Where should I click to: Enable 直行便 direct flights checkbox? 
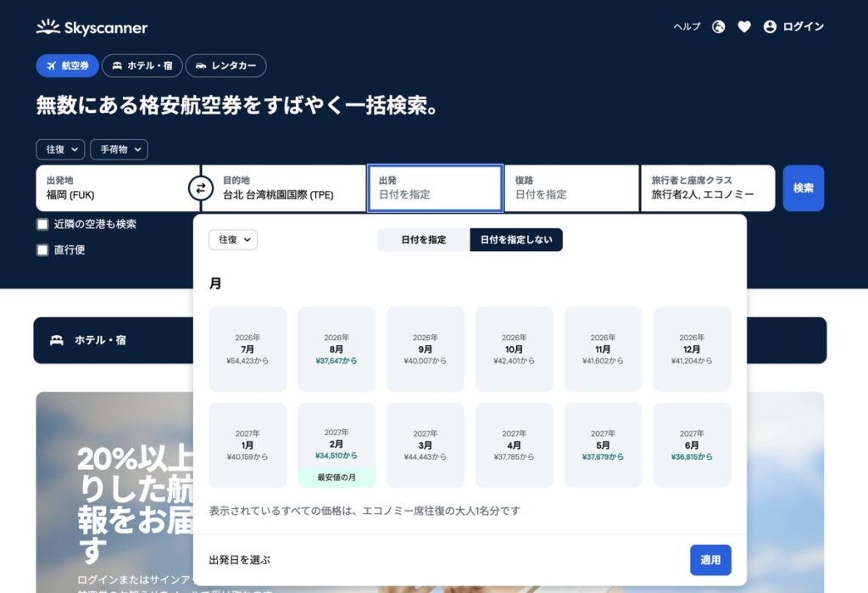click(42, 250)
